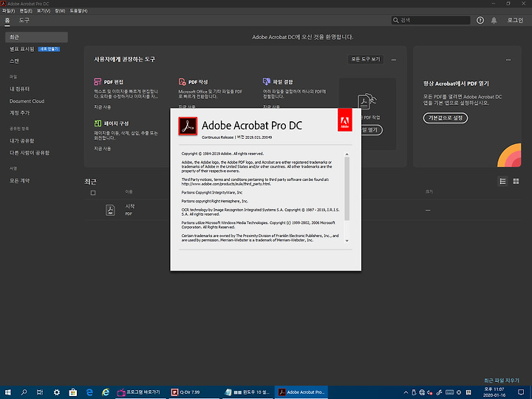The image size is (532, 399).
Task: Click the 페이지 구성 tool icon
Action: click(98, 123)
